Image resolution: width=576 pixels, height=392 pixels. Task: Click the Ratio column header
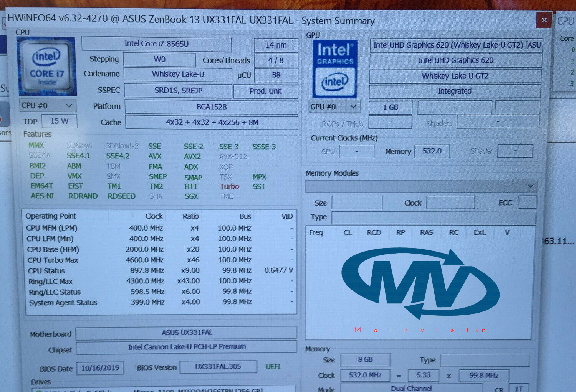pyautogui.click(x=190, y=216)
